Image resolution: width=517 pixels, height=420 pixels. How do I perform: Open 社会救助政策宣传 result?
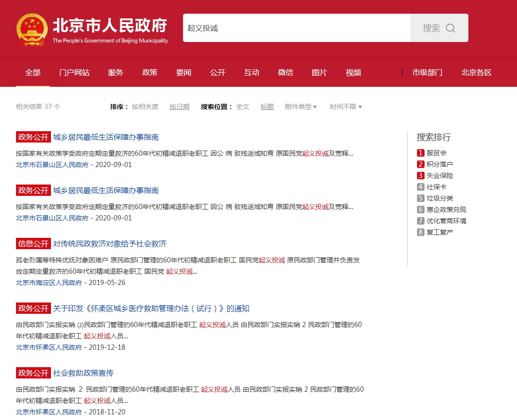pyautogui.click(x=83, y=373)
